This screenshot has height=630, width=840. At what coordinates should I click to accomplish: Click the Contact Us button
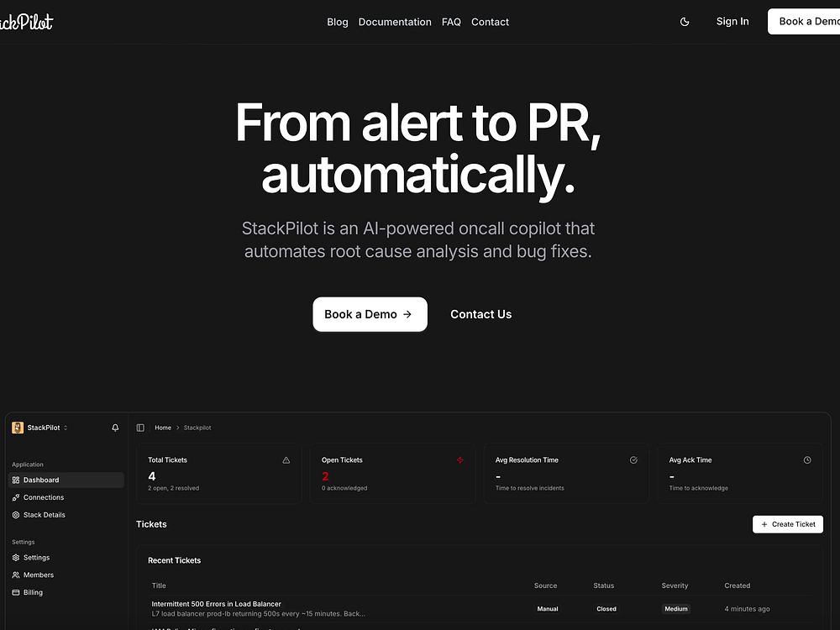pos(481,314)
